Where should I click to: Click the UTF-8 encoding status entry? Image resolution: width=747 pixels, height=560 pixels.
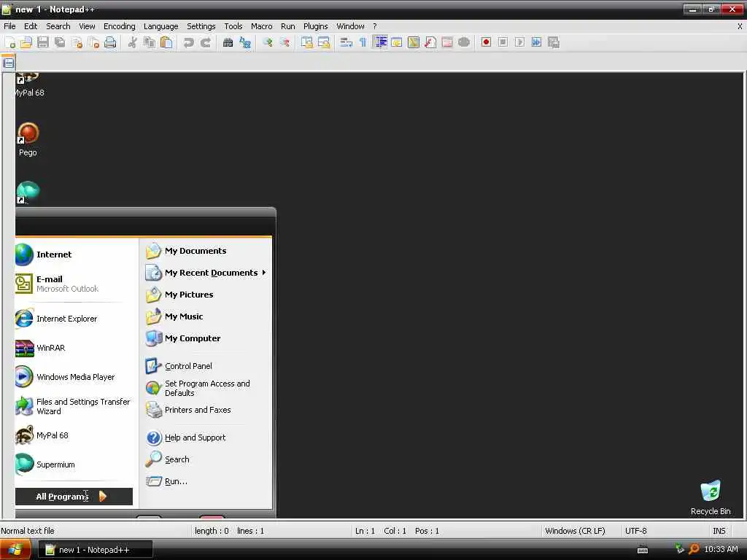635,531
